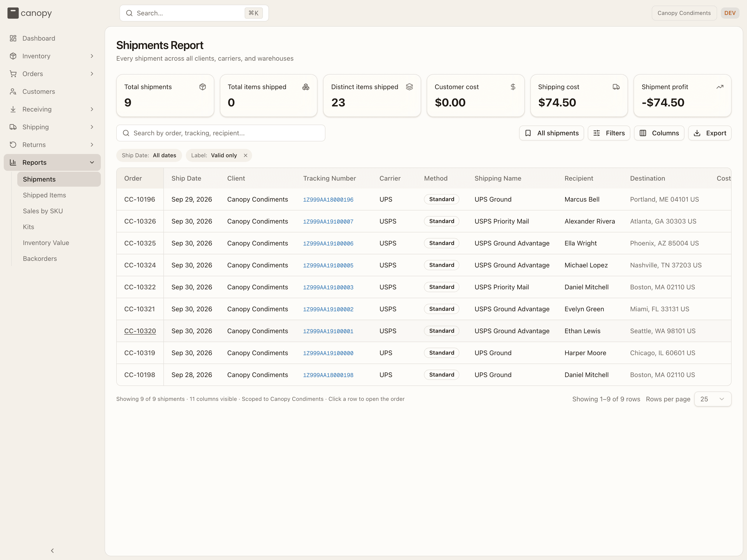Click the Shipment profit trend icon

(720, 87)
